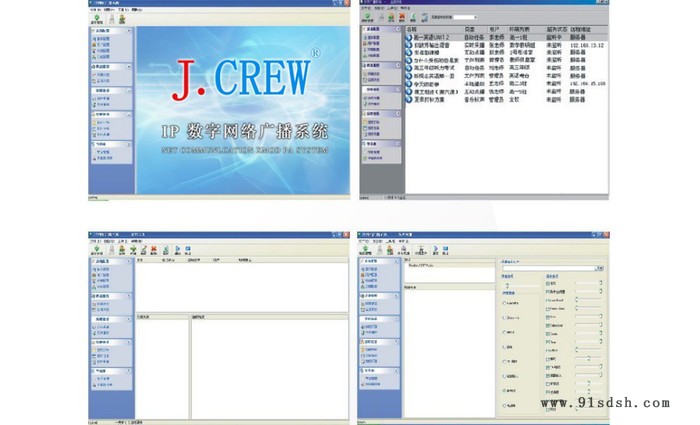Screen dimensions: 700x425
Task: Click blue square icon in audio settings toolbar
Action: click(x=446, y=248)
